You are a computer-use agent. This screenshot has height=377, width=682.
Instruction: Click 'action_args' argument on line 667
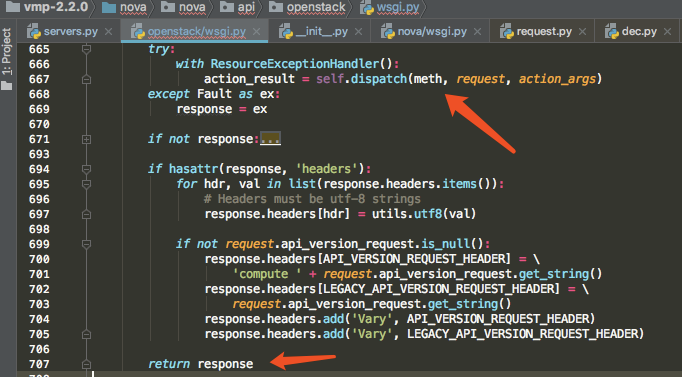point(557,79)
